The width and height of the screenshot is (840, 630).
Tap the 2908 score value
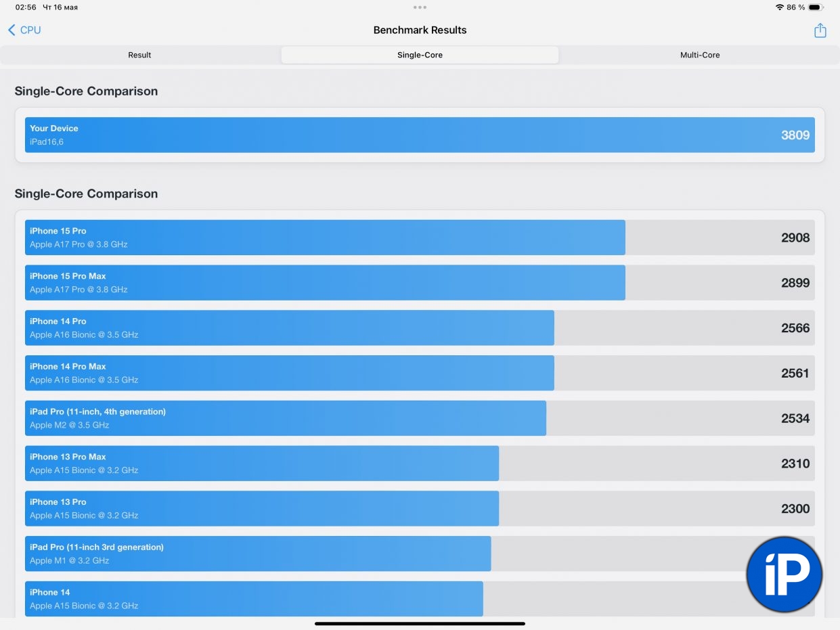click(795, 238)
